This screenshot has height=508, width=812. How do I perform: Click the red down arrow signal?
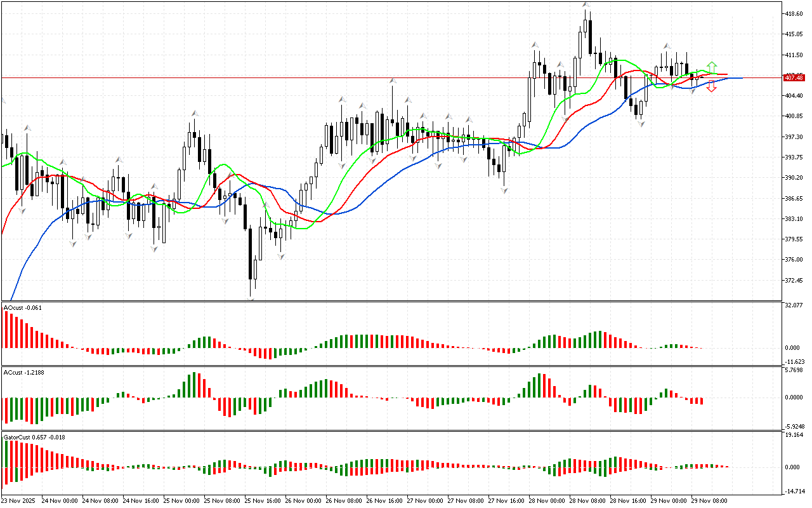click(712, 88)
